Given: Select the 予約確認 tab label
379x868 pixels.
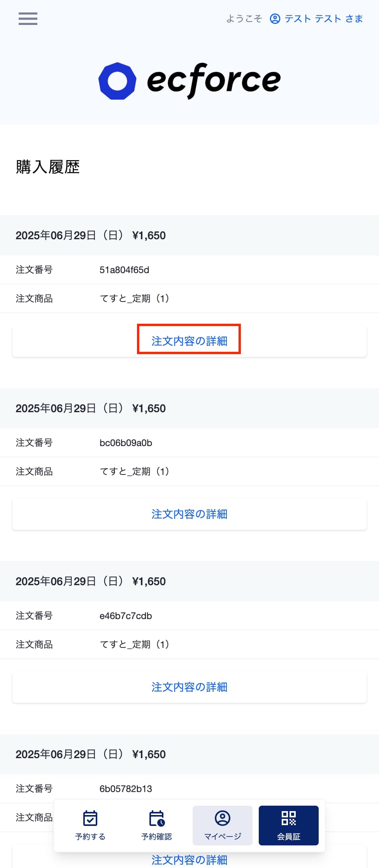Looking at the screenshot, I should pos(157,836).
